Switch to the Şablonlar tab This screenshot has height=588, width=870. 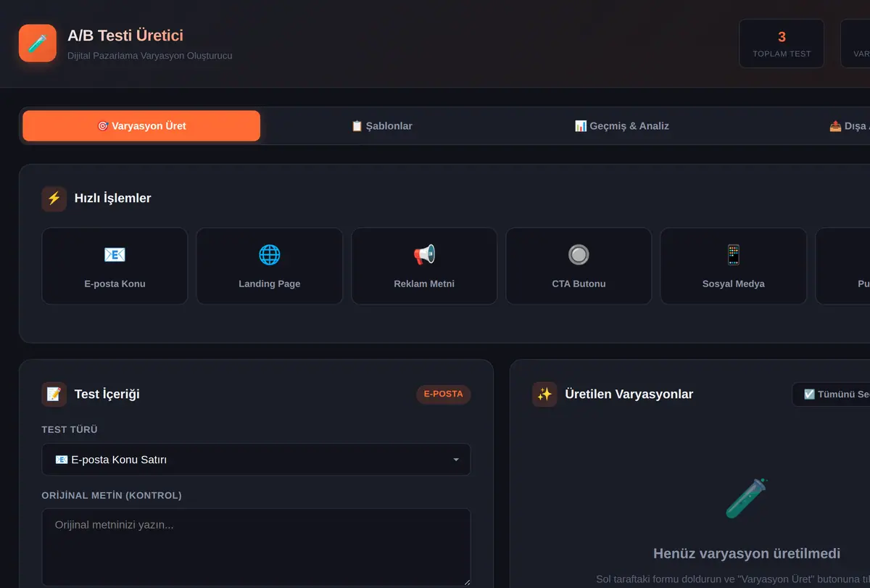[x=381, y=126]
